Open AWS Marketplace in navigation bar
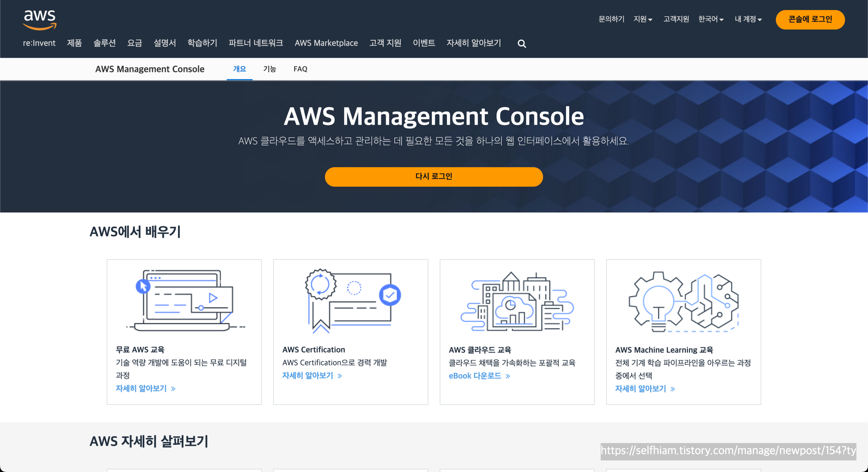 pos(326,43)
